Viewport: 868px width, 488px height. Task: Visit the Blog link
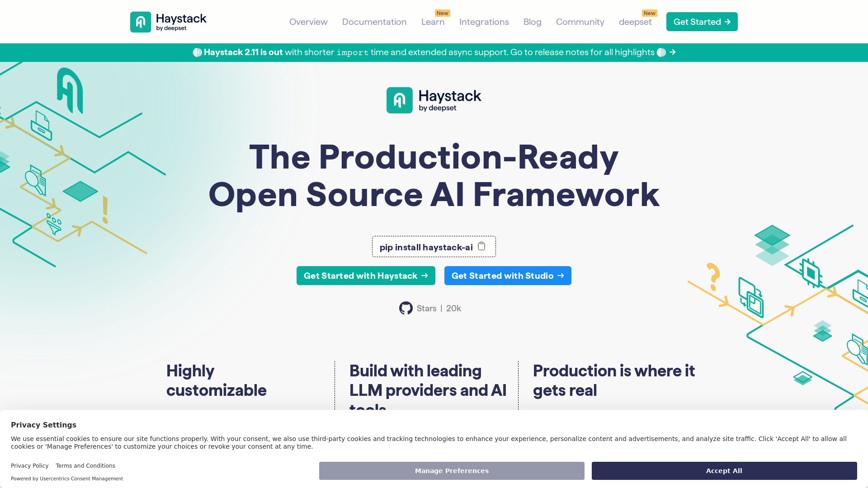click(532, 22)
